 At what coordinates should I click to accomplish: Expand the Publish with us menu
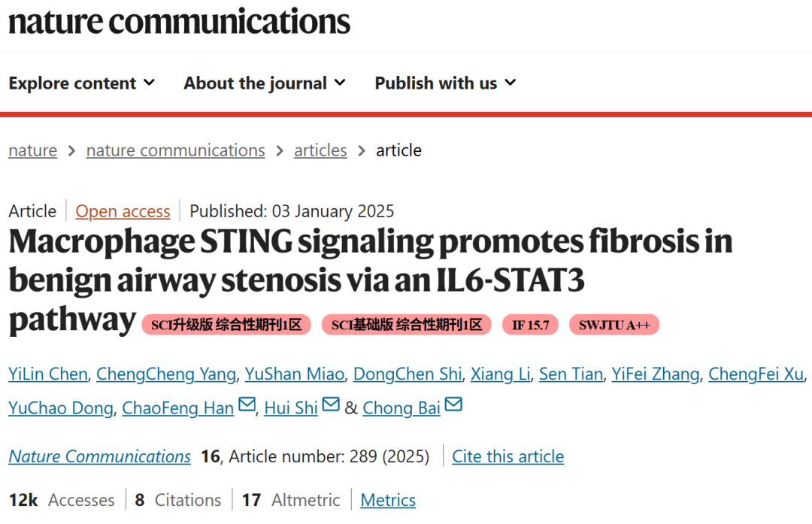446,83
